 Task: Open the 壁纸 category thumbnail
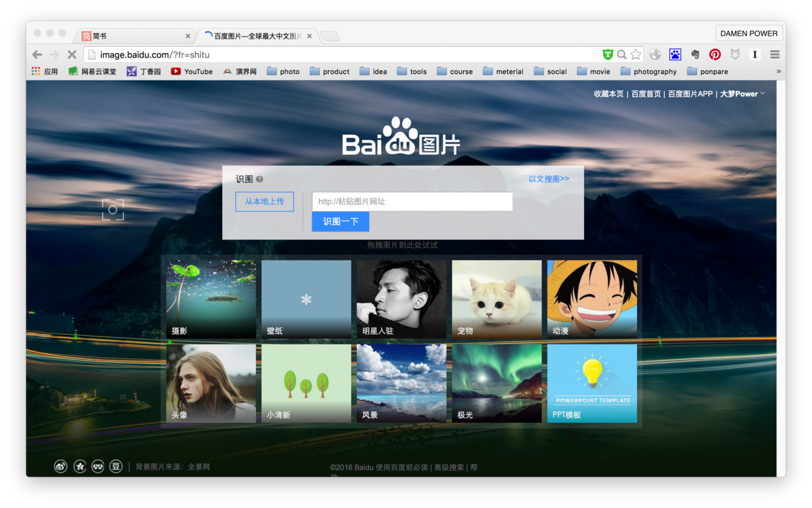point(306,299)
